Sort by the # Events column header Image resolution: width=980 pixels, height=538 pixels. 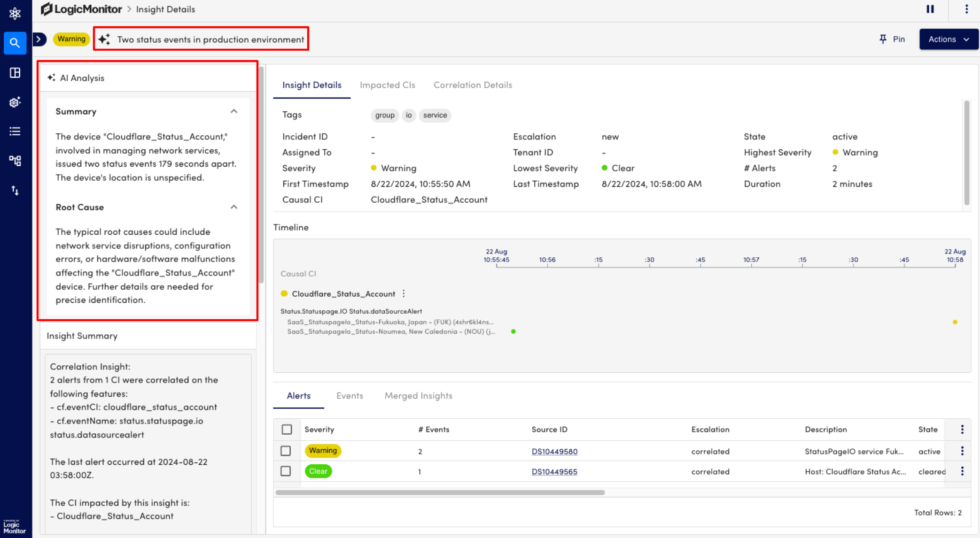tap(434, 429)
